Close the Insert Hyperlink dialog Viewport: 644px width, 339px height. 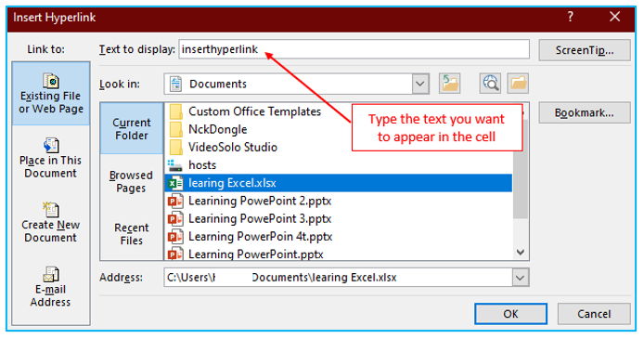(x=615, y=17)
